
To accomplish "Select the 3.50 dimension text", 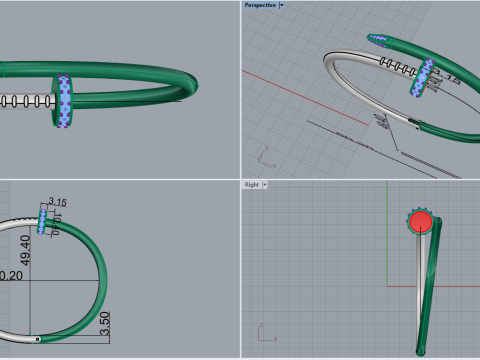I will coord(105,323).
